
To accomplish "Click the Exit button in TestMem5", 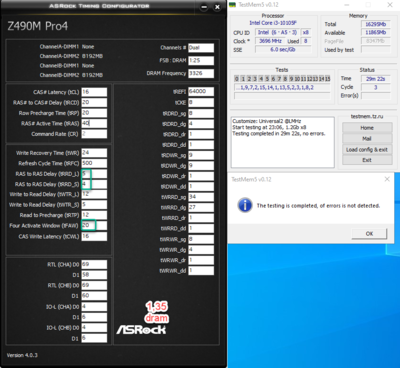I will tap(367, 160).
